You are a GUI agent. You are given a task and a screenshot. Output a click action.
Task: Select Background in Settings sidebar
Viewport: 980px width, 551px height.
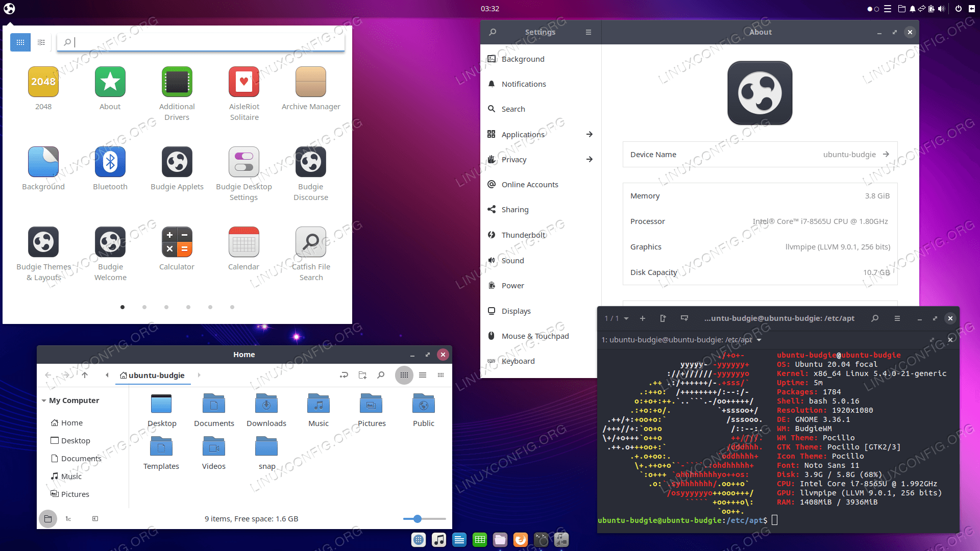pyautogui.click(x=541, y=59)
